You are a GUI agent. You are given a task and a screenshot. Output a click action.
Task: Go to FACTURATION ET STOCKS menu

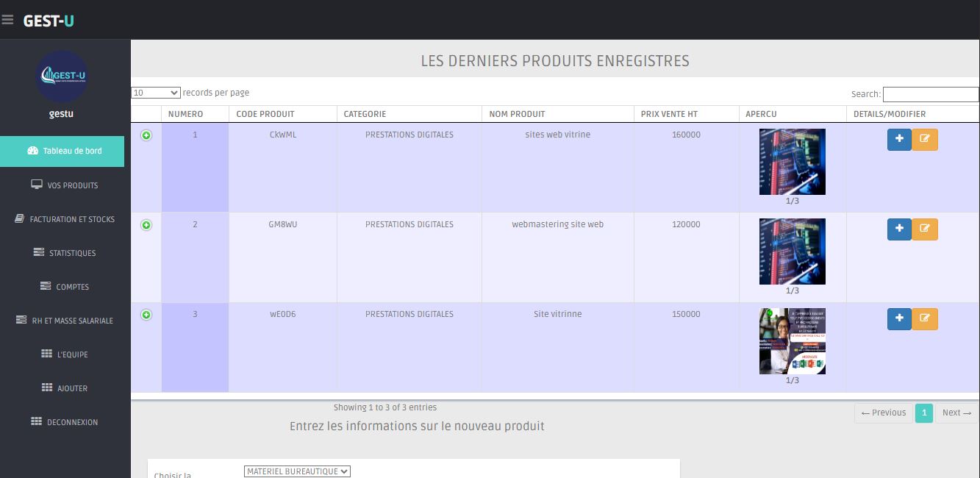(x=65, y=219)
